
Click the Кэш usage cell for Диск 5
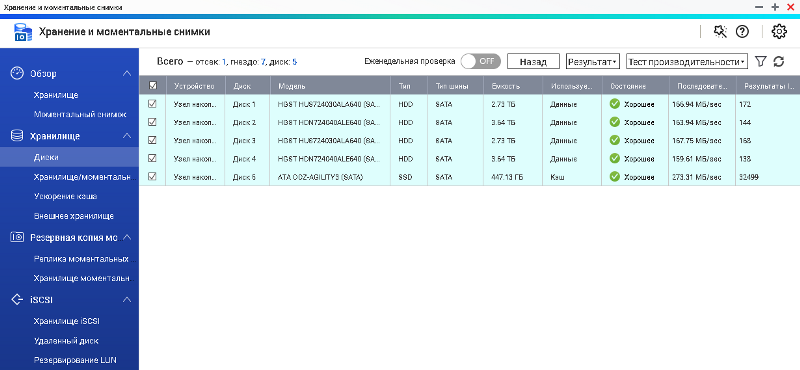pos(557,177)
